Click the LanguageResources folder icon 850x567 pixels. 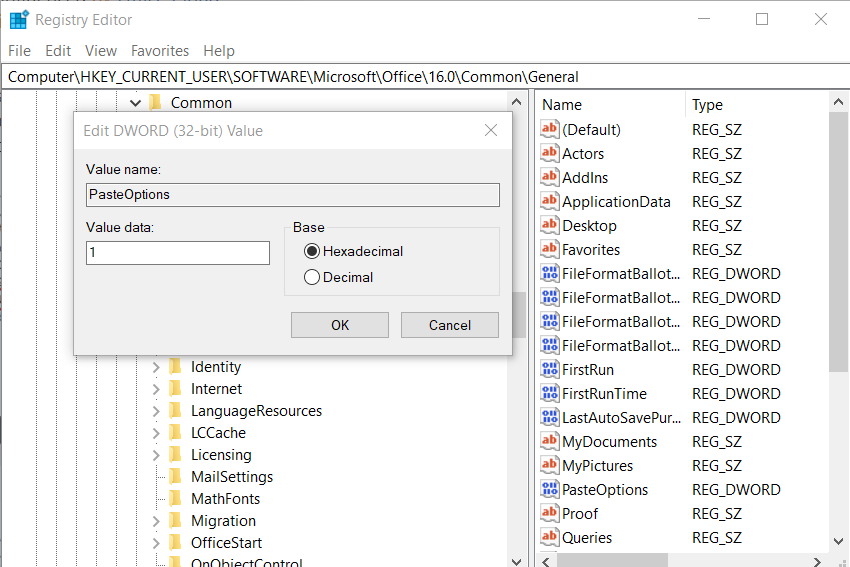(x=176, y=411)
